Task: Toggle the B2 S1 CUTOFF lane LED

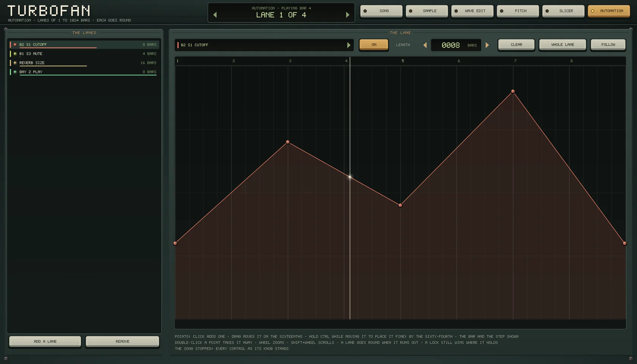Action: tap(15, 45)
